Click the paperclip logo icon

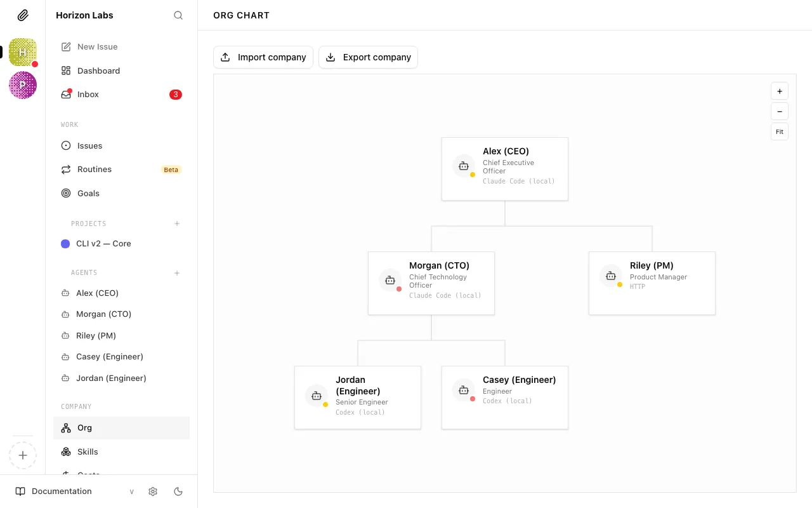click(23, 15)
